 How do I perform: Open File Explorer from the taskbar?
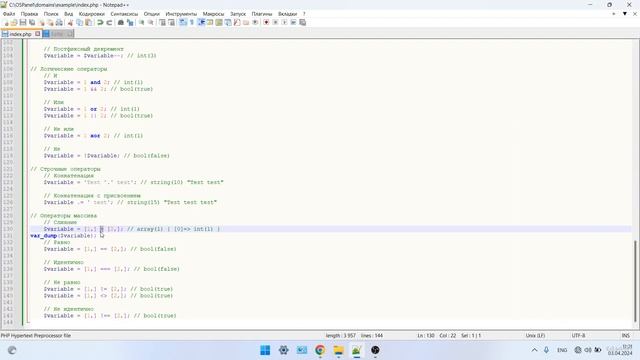(338, 350)
